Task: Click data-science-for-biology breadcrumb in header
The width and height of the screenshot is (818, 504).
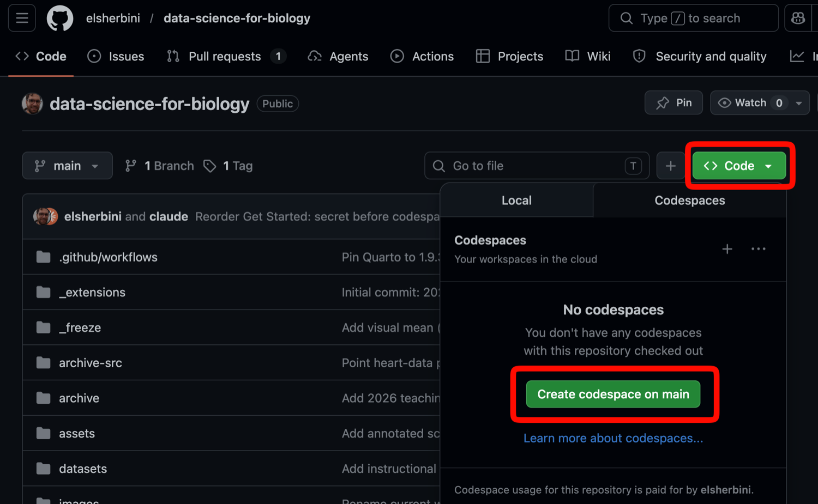Action: pos(237,18)
